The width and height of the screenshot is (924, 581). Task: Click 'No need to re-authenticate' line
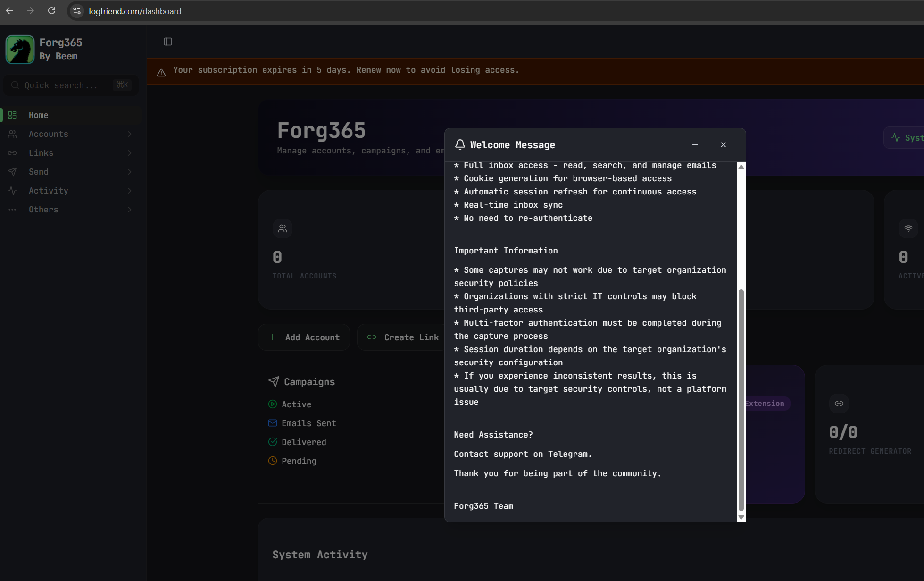click(x=523, y=218)
